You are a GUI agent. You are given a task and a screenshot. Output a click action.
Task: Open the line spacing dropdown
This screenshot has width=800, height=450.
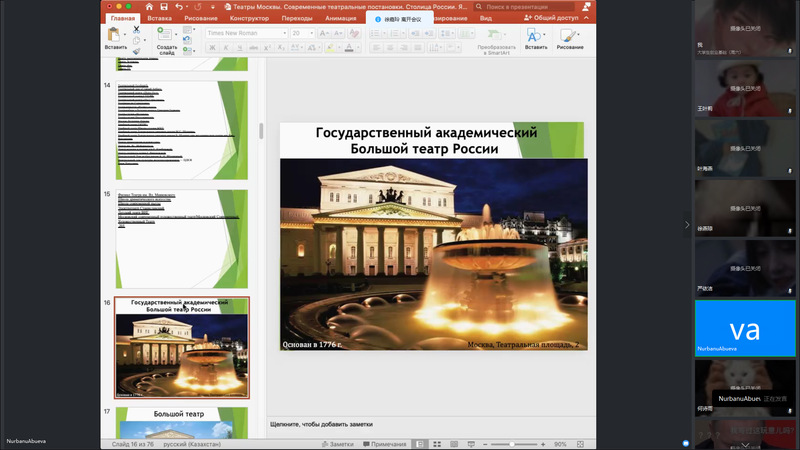447,33
